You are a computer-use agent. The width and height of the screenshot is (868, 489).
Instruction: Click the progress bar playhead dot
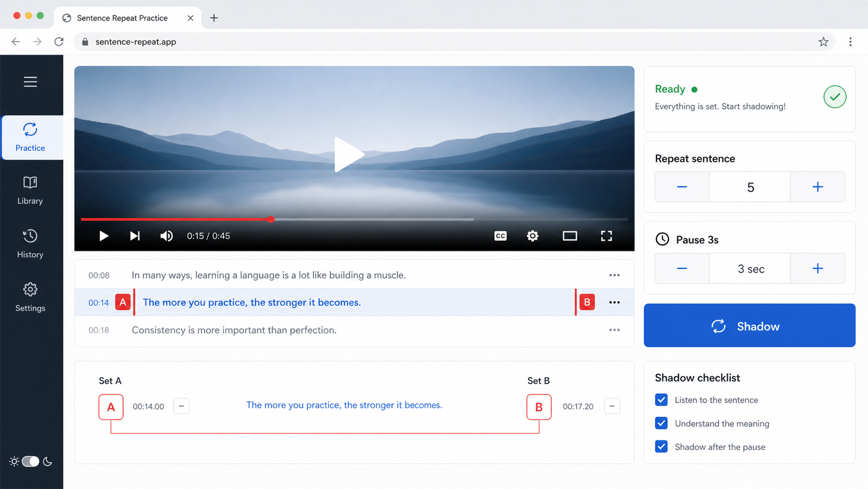272,219
